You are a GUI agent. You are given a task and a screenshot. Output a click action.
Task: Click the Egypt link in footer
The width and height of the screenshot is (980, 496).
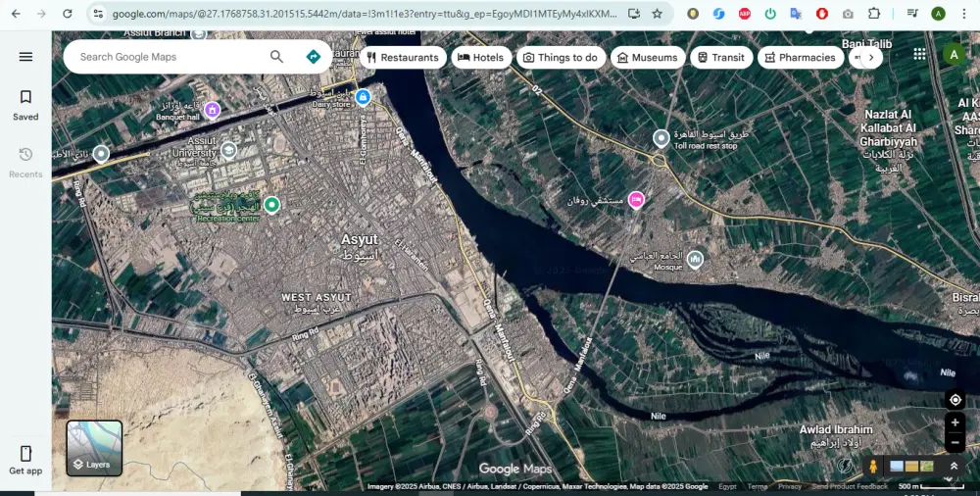tap(727, 486)
